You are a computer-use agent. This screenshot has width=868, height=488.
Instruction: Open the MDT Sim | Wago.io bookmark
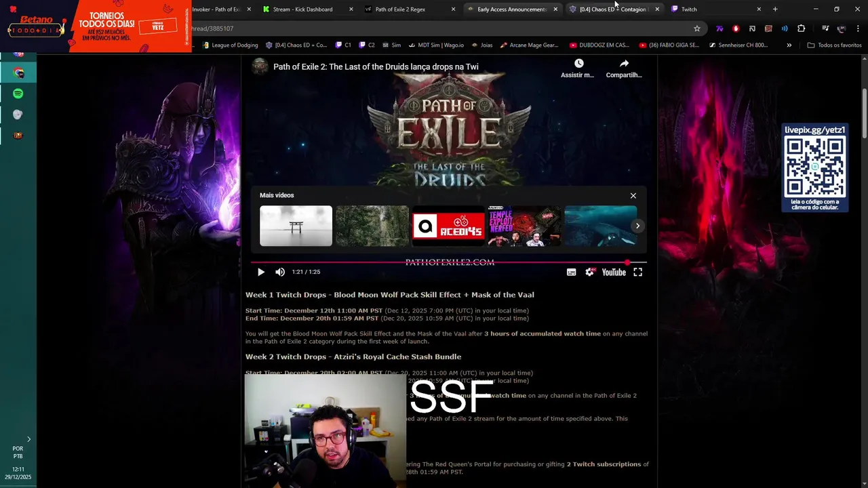[435, 45]
